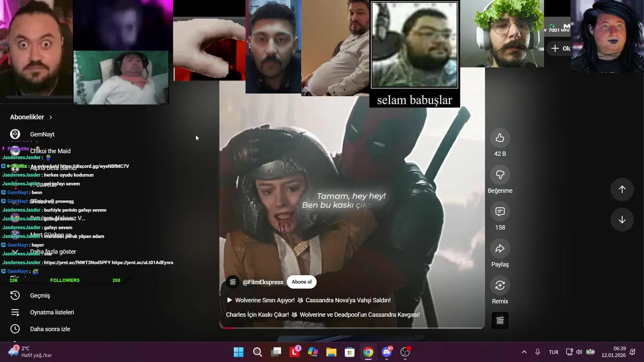Open the weather widget showing 2°C
Screen dimensions: 644x362
30,352
